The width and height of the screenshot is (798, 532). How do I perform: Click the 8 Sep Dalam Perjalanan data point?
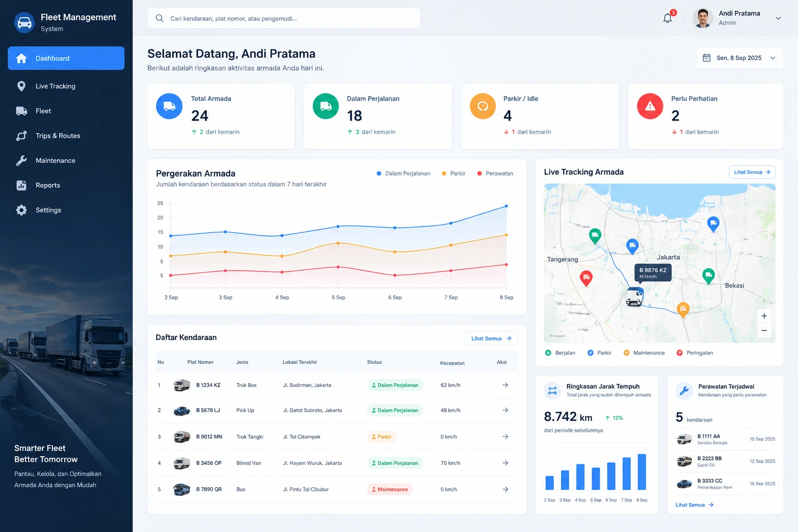507,206
